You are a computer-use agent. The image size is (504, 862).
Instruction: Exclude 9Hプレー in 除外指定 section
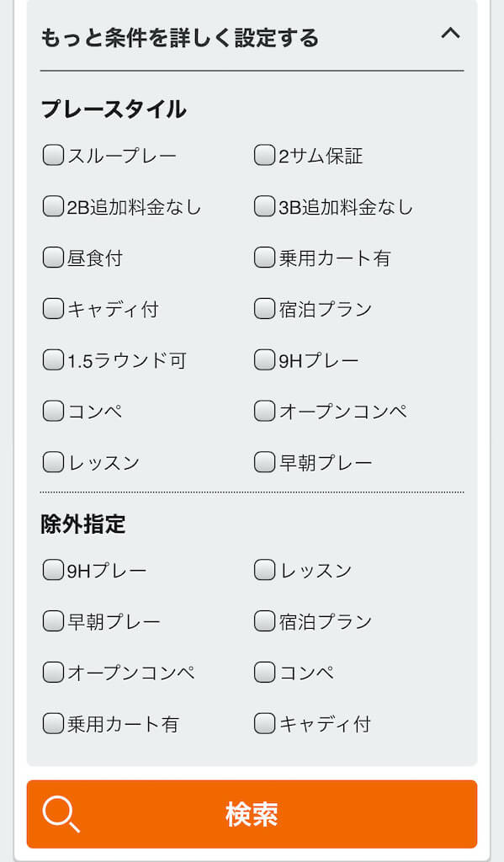coord(53,570)
